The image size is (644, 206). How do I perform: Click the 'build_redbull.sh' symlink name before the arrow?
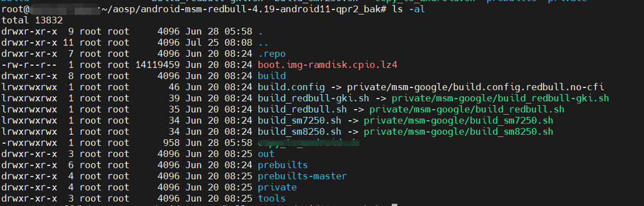pos(302,109)
